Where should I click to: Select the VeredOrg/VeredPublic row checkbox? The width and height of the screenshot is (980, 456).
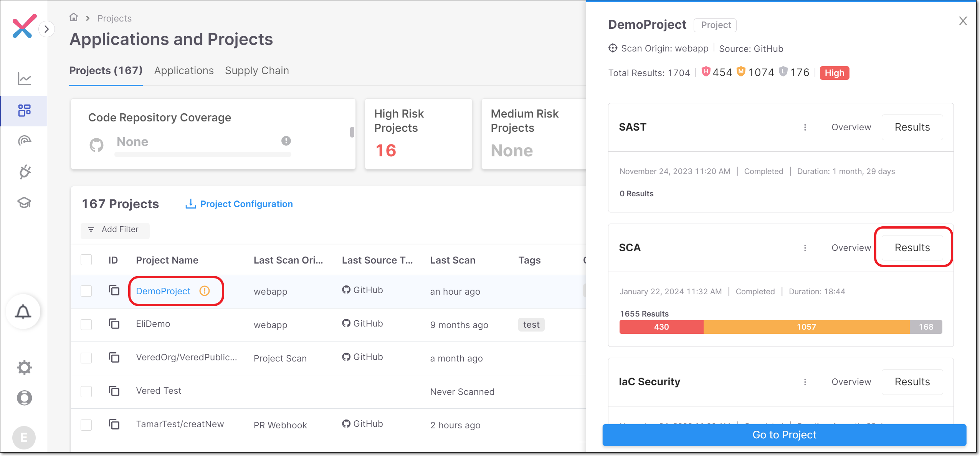pos(86,358)
